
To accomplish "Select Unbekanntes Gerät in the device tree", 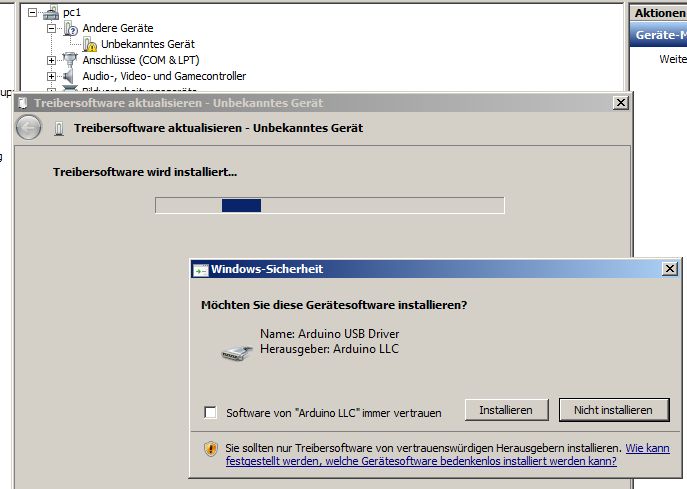I will point(148,44).
